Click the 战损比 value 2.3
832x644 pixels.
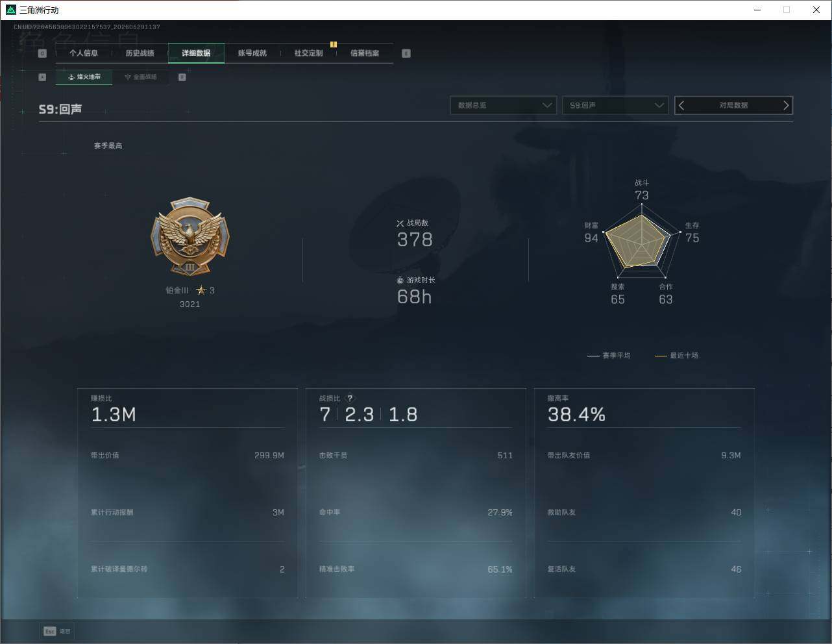(360, 415)
